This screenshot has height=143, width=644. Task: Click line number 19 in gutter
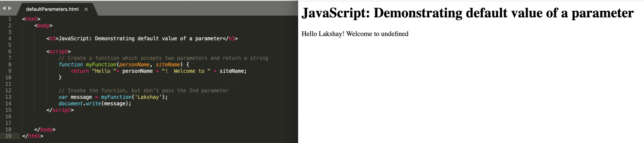(x=8, y=136)
